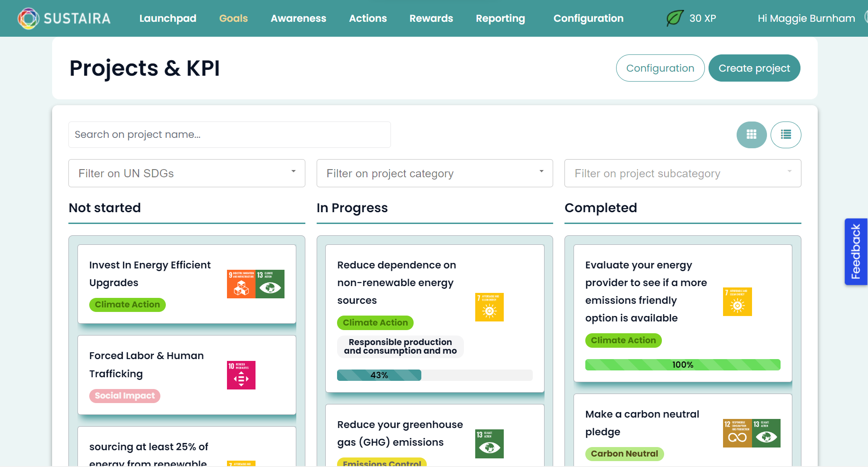This screenshot has width=868, height=467.
Task: Click SDG 7 icon on Reduce dependence card
Action: [489, 307]
